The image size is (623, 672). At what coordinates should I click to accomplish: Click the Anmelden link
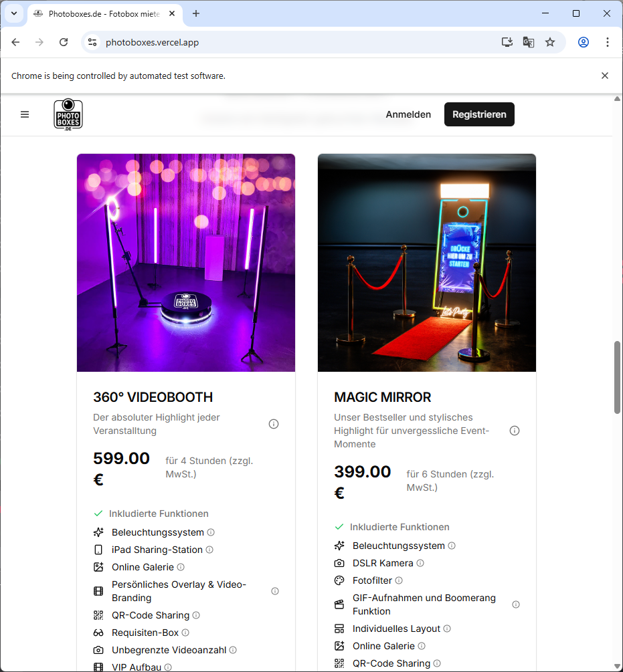[x=408, y=114]
